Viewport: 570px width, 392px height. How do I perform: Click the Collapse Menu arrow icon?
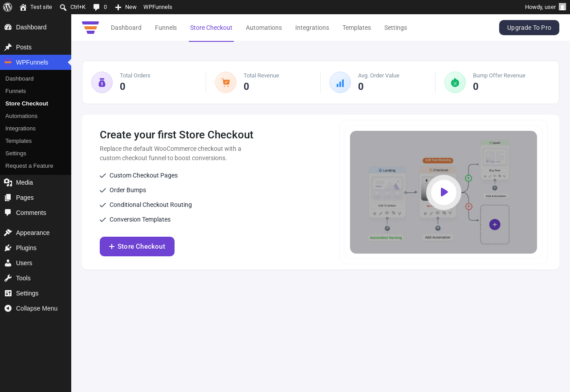(8, 308)
